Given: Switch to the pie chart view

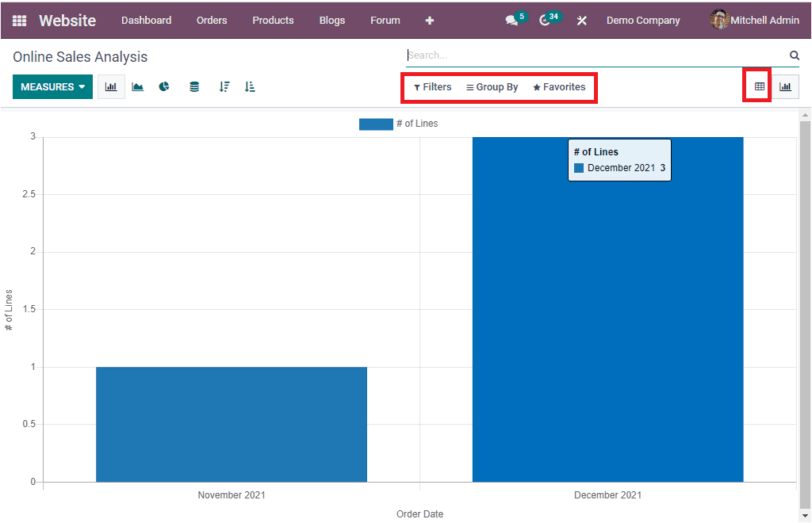Looking at the screenshot, I should point(164,86).
